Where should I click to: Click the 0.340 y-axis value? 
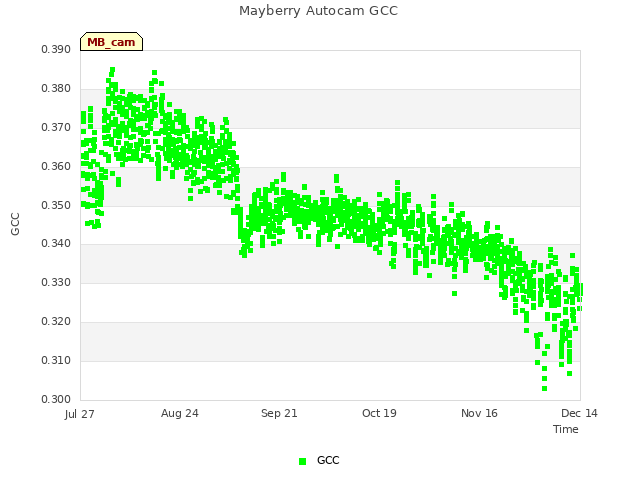pos(56,244)
